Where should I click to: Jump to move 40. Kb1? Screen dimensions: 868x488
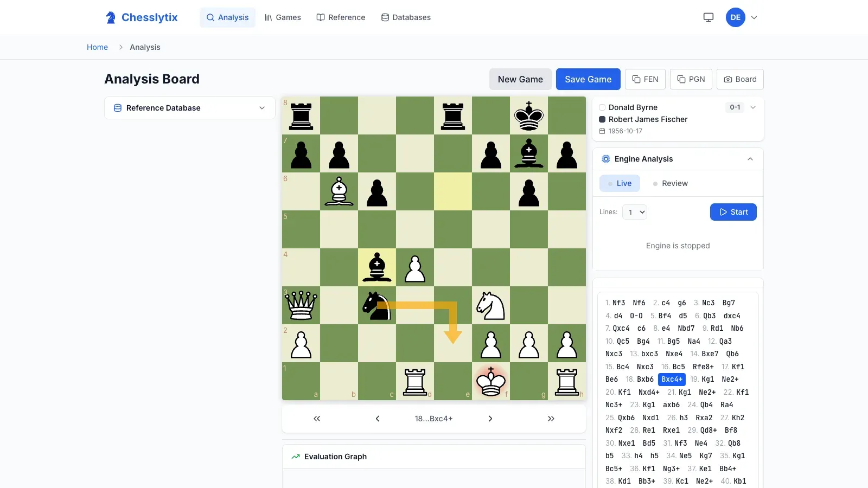point(740,481)
